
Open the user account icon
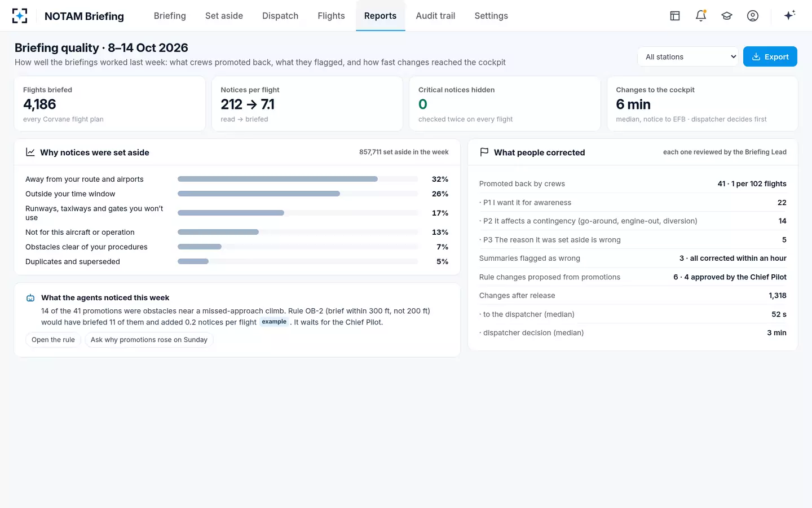tap(753, 16)
